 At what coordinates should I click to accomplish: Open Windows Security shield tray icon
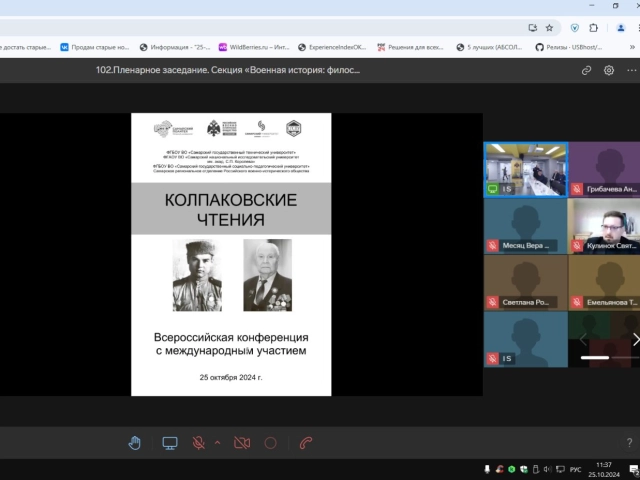tap(524, 469)
